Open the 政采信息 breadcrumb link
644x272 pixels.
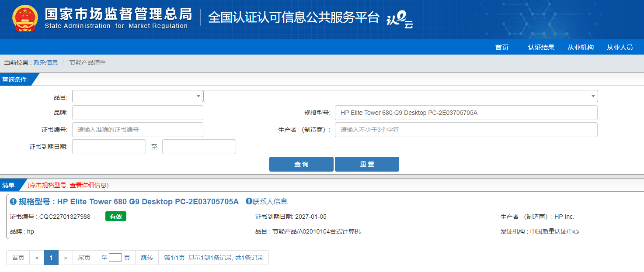pyautogui.click(x=46, y=62)
